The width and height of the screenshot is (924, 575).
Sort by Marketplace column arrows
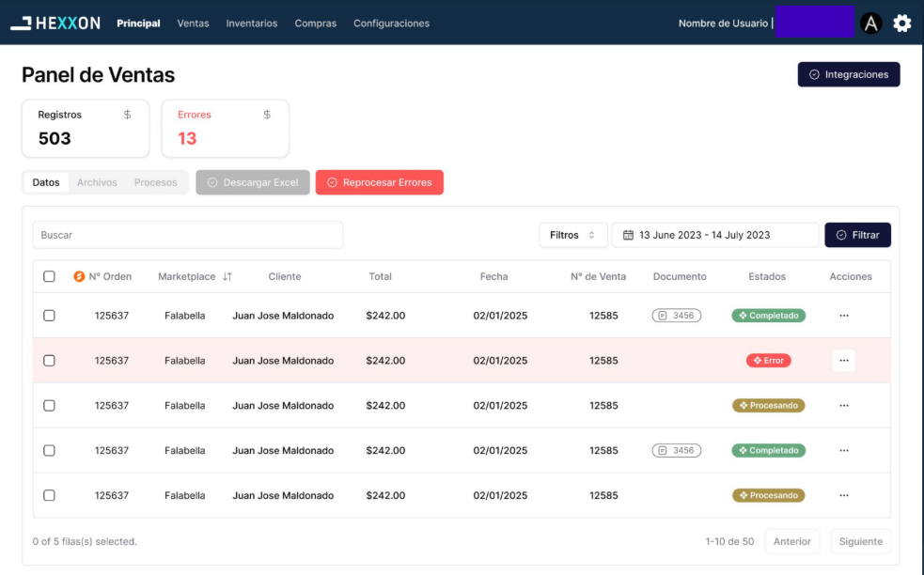coord(227,277)
